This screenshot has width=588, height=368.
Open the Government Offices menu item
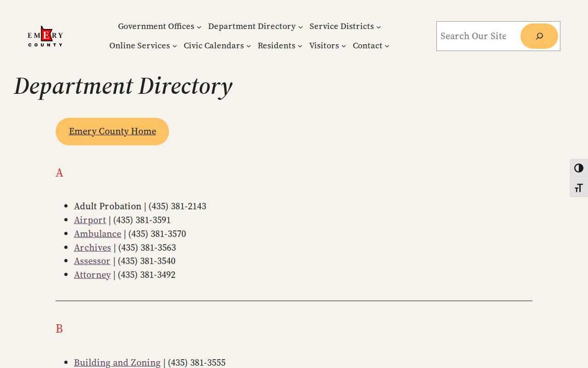click(156, 26)
